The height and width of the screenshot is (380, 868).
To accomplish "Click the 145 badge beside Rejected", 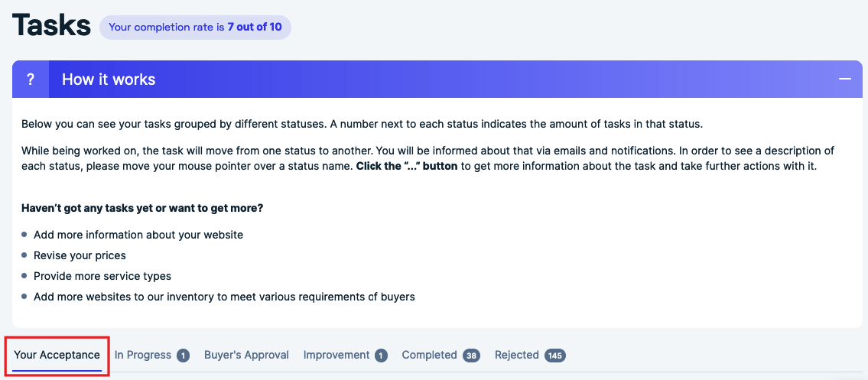I will point(555,356).
